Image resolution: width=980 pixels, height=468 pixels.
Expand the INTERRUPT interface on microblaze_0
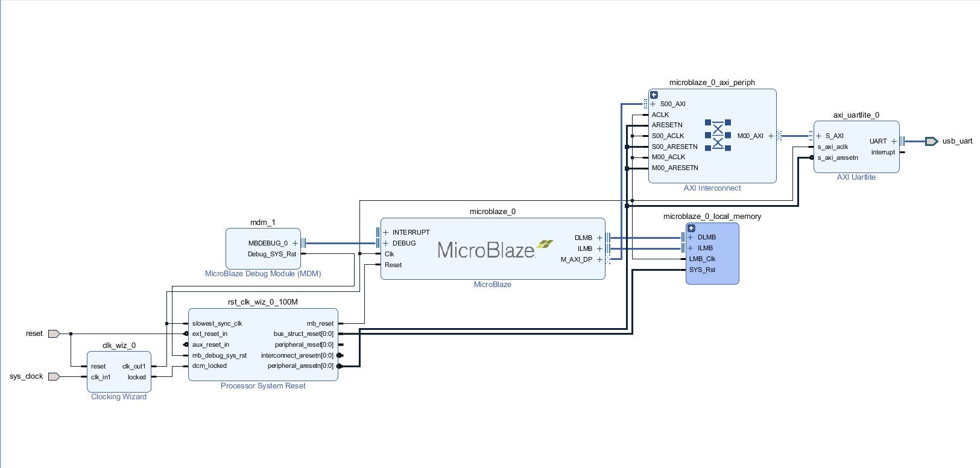pyautogui.click(x=386, y=232)
